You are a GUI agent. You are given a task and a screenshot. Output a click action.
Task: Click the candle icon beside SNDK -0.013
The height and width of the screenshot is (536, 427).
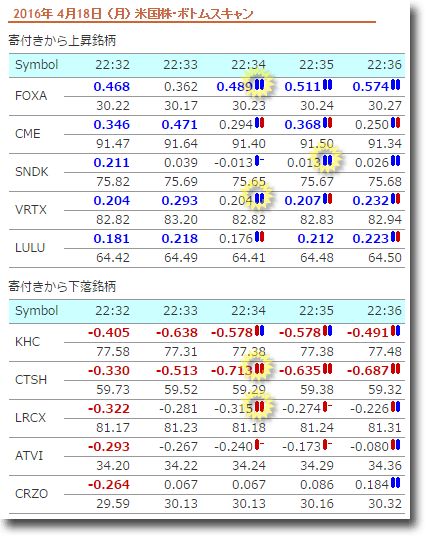(x=259, y=160)
